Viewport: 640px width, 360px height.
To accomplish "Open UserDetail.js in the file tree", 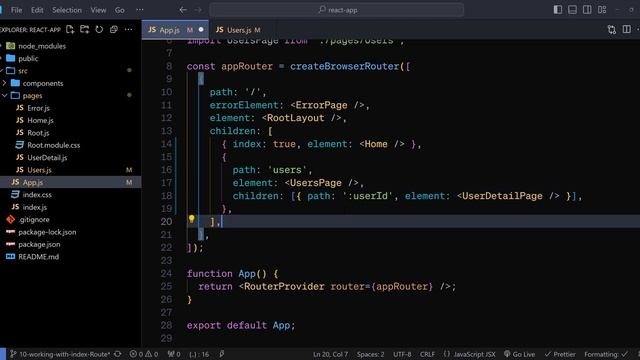I will (47, 158).
